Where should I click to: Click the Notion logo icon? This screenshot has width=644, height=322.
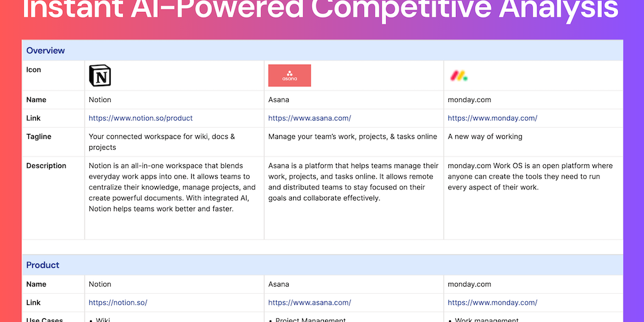pyautogui.click(x=99, y=75)
